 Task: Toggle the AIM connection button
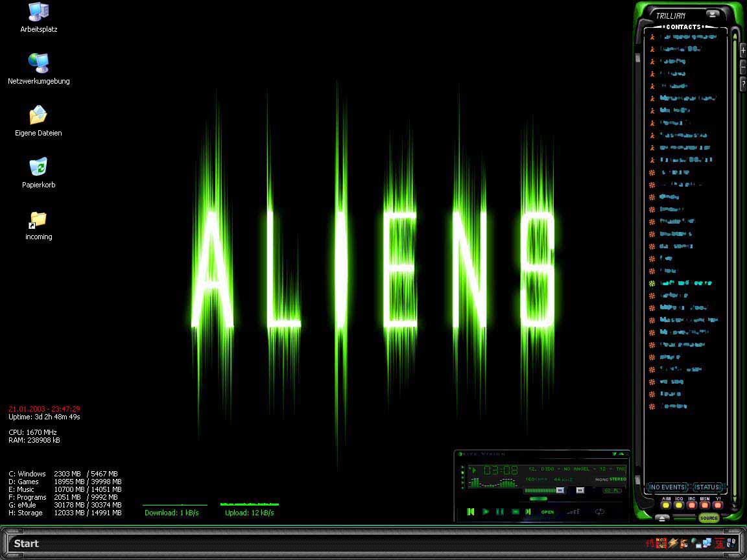[665, 506]
